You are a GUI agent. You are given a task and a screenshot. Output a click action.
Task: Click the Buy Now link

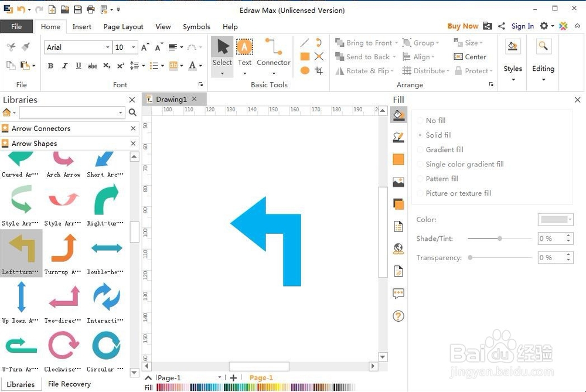tap(463, 26)
